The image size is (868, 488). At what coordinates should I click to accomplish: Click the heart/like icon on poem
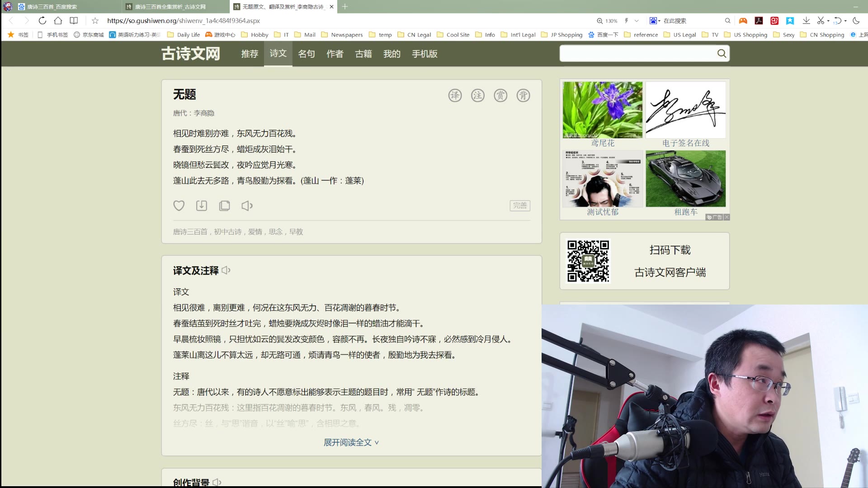(x=179, y=206)
